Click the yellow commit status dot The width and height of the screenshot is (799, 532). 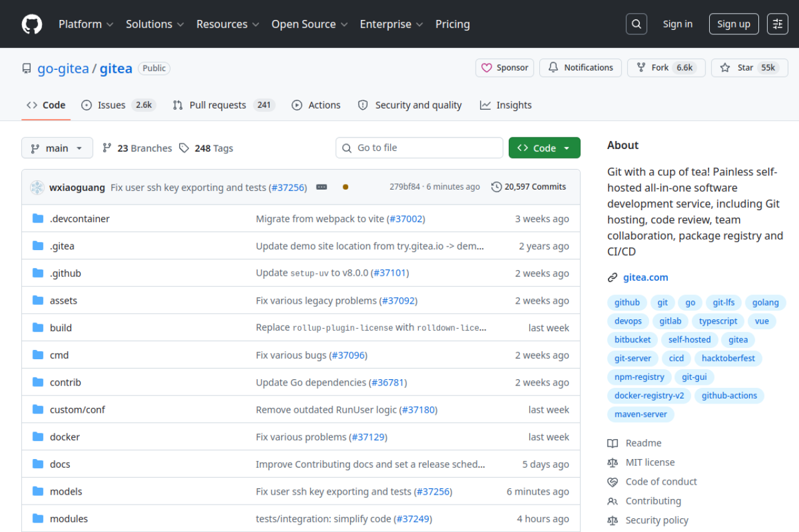(x=345, y=186)
